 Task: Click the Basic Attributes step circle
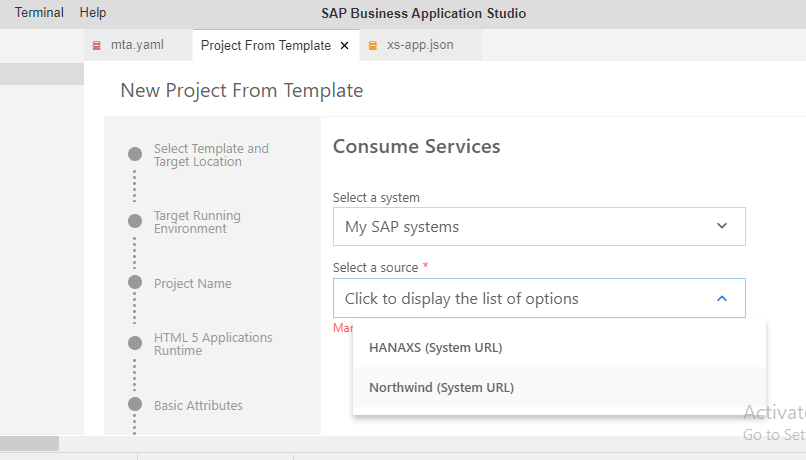(135, 404)
